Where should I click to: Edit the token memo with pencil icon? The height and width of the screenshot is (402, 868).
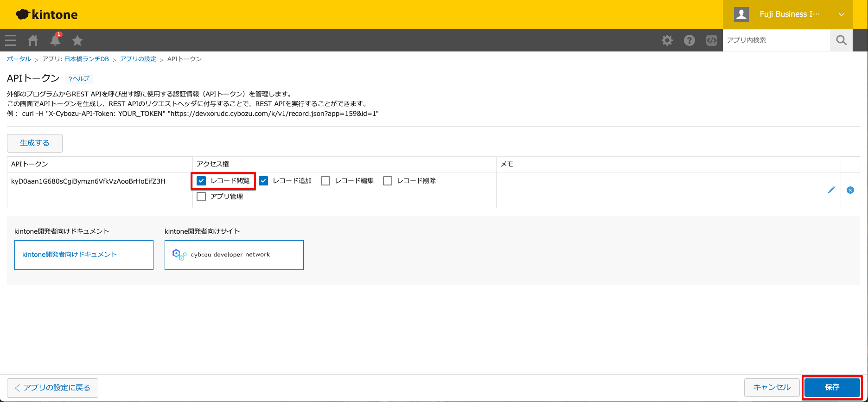click(831, 190)
